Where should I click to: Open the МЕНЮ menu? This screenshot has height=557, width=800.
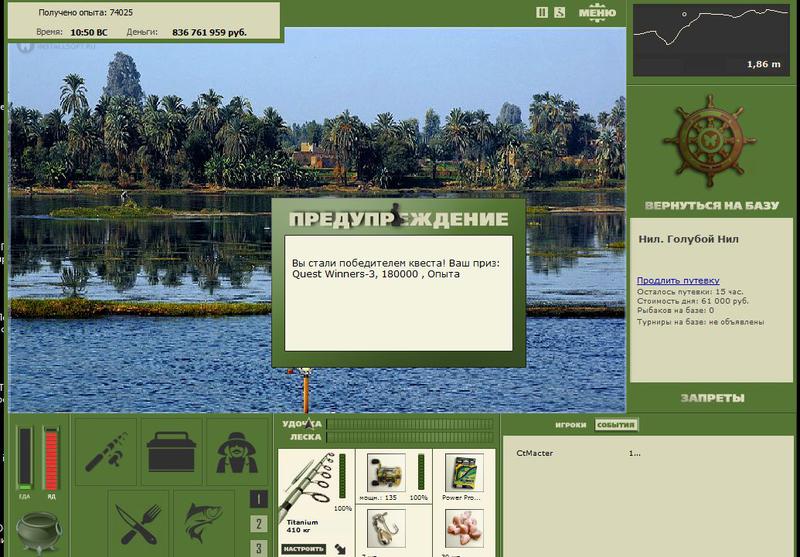point(597,12)
